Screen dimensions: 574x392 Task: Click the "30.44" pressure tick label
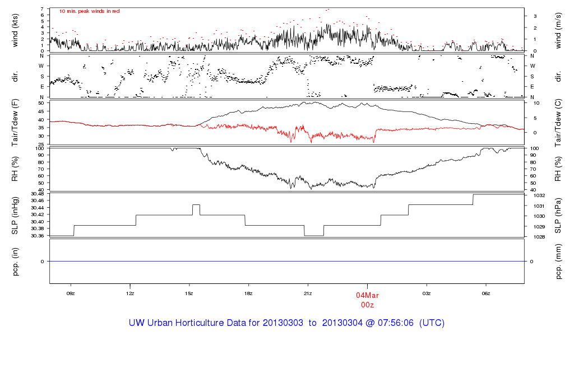point(38,208)
